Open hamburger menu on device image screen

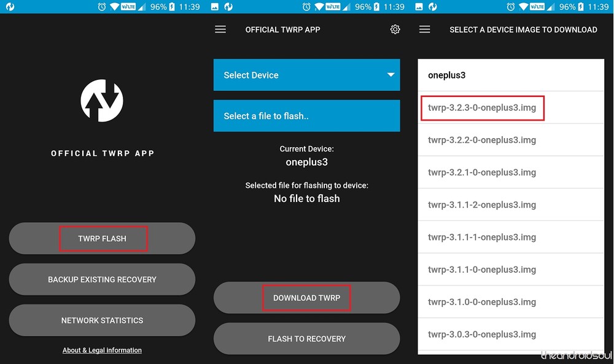pyautogui.click(x=425, y=29)
